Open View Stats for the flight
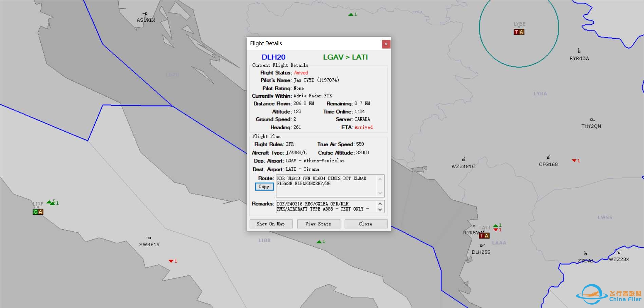Image resolution: width=644 pixels, height=308 pixels. pyautogui.click(x=318, y=224)
